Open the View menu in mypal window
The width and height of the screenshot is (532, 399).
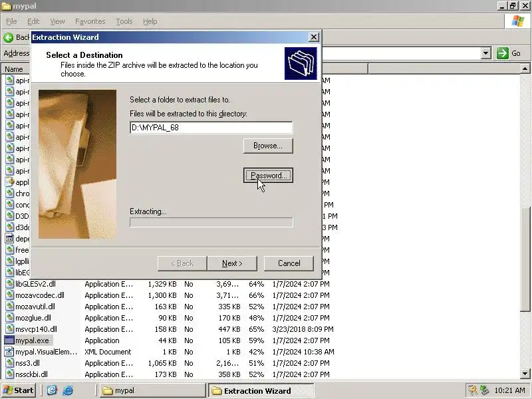point(57,21)
